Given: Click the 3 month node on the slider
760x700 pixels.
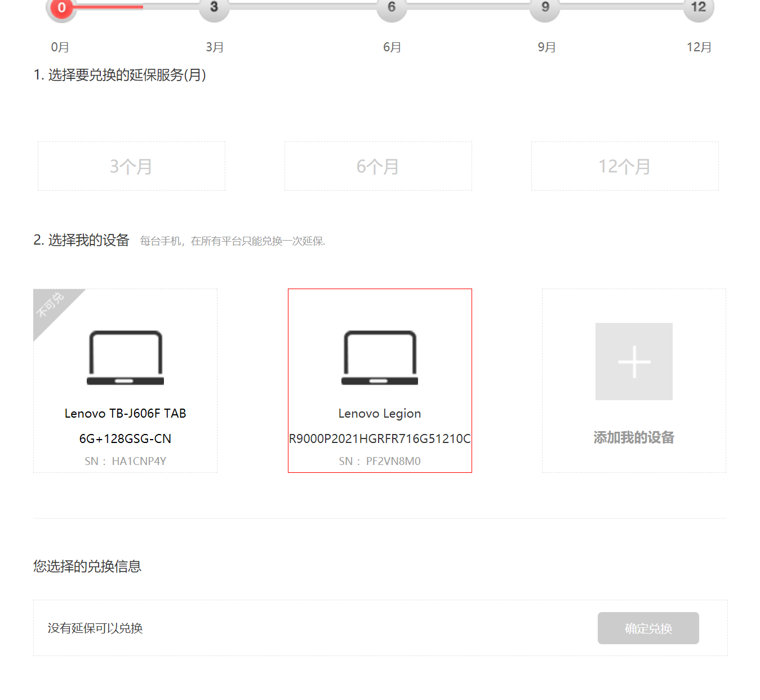Looking at the screenshot, I should coord(214,8).
